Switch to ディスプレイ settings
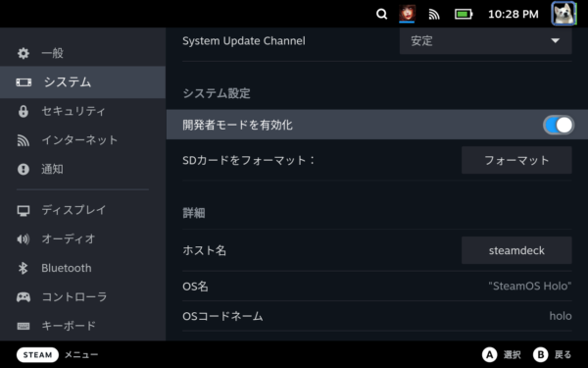Image resolution: width=588 pixels, height=368 pixels. pos(82,210)
